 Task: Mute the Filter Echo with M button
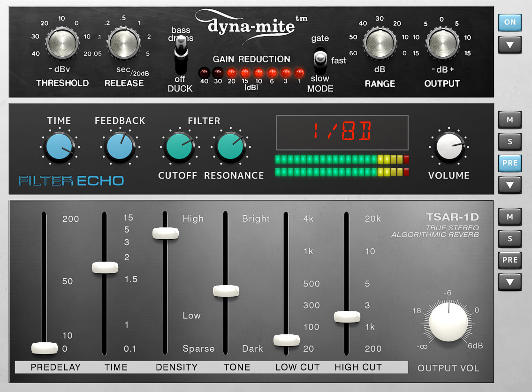pyautogui.click(x=510, y=120)
